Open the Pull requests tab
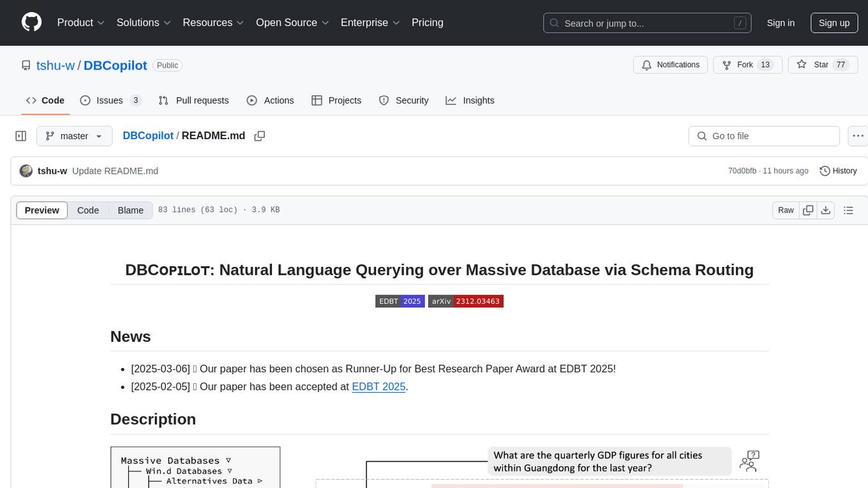 click(193, 100)
